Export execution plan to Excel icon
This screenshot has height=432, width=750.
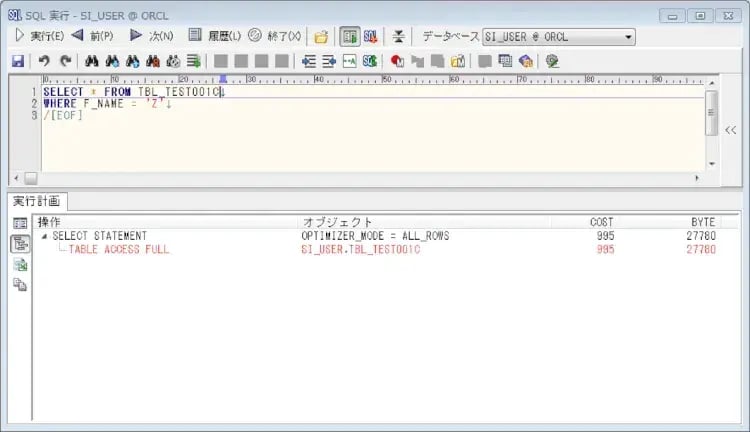[x=20, y=265]
